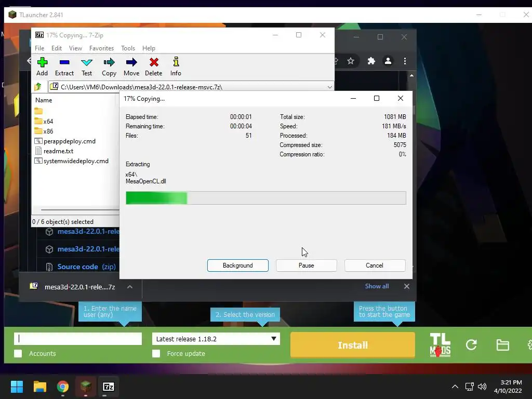Open the Tools menu in 7-Zip
This screenshot has width=532, height=399.
click(x=128, y=48)
